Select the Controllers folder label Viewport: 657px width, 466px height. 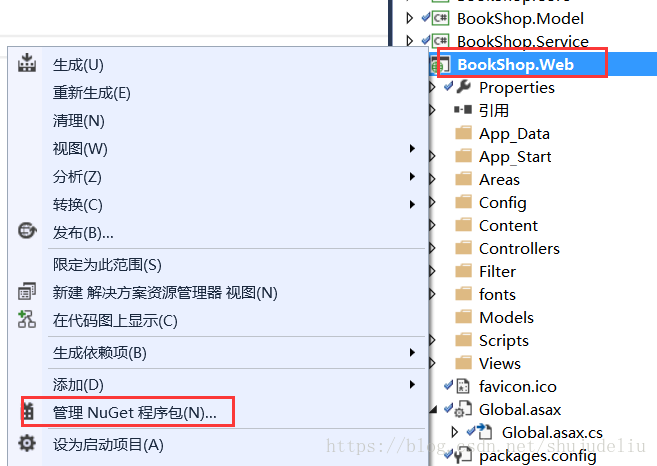tap(519, 249)
